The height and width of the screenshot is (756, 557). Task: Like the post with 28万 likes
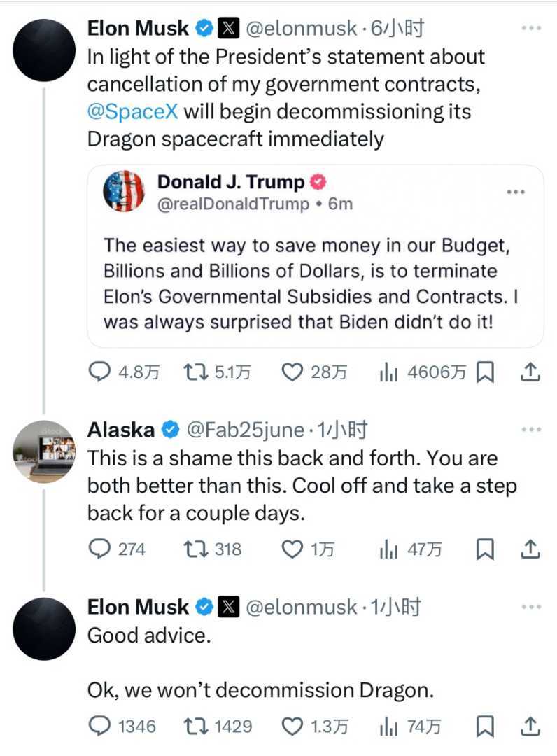[291, 372]
